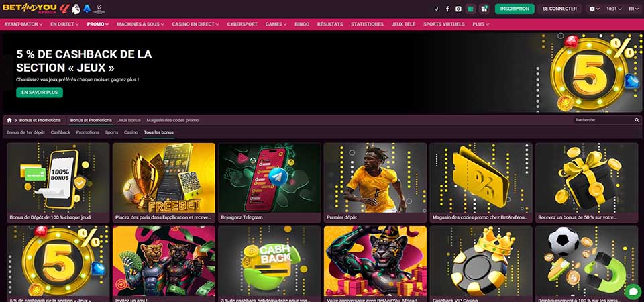Viewport: 644px width, 302px height.
Task: Open the gift bonus icon in header
Action: (x=484, y=9)
